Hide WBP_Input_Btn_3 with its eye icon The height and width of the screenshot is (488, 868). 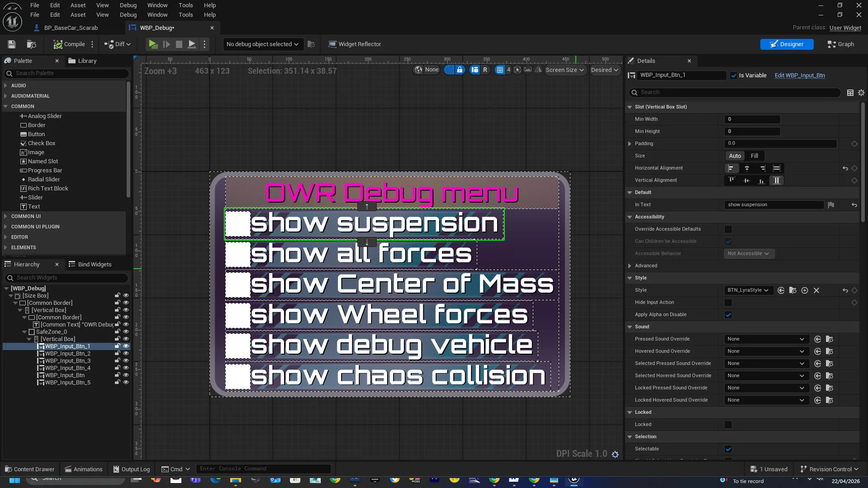pos(126,361)
